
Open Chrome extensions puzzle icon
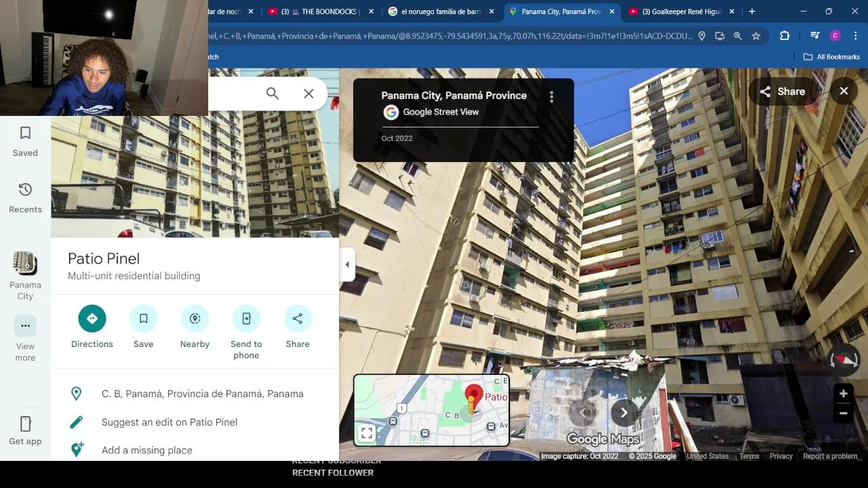(x=785, y=36)
